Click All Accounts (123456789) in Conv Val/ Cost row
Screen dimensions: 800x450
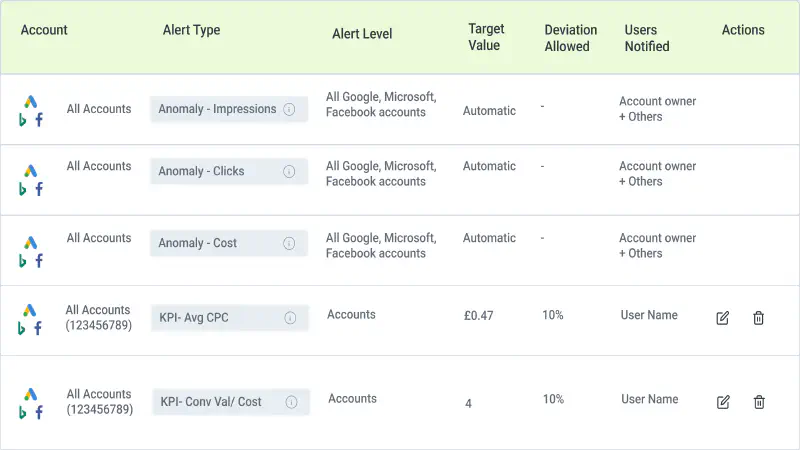click(99, 402)
